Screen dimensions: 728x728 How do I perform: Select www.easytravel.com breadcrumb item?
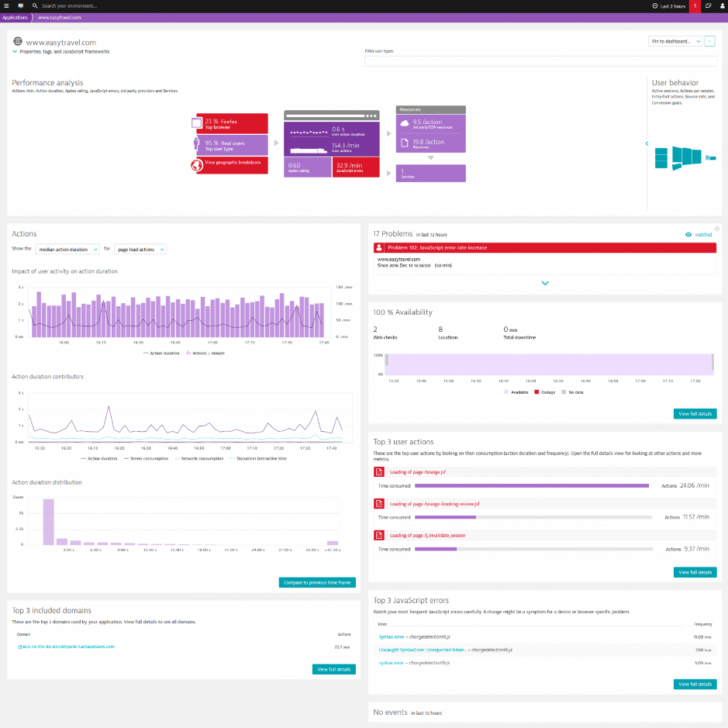click(x=60, y=18)
